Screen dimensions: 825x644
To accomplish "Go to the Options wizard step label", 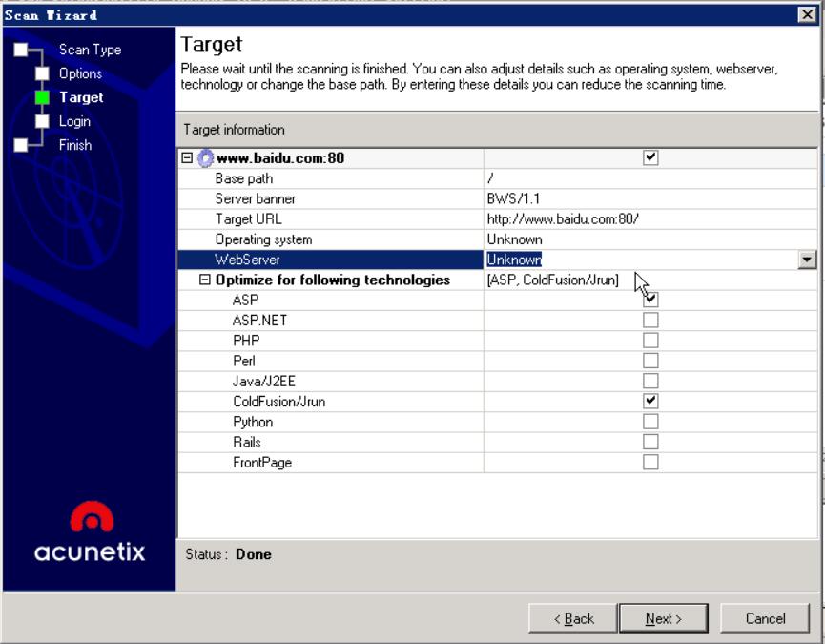I will click(x=80, y=73).
